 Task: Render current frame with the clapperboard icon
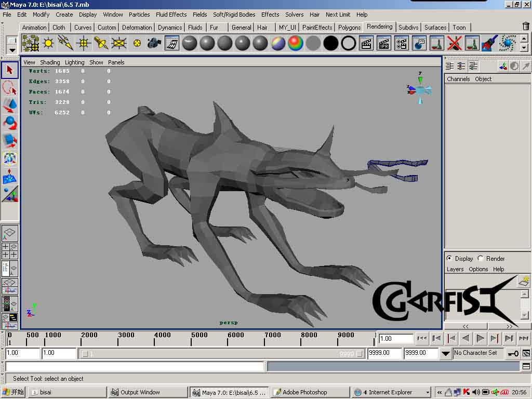[366, 44]
